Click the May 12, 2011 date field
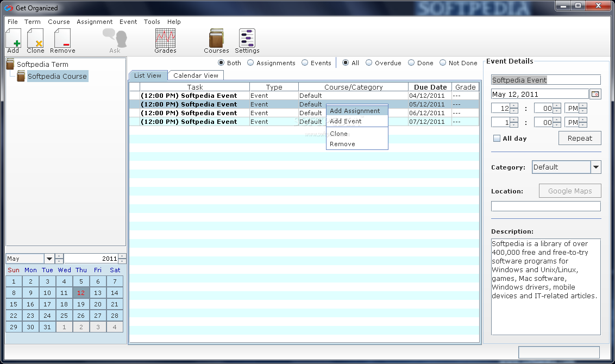This screenshot has height=364, width=615. (x=540, y=94)
